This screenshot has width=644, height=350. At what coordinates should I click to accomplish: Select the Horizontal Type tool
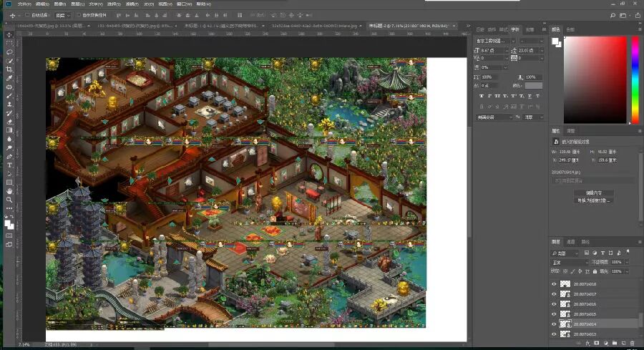coord(9,165)
